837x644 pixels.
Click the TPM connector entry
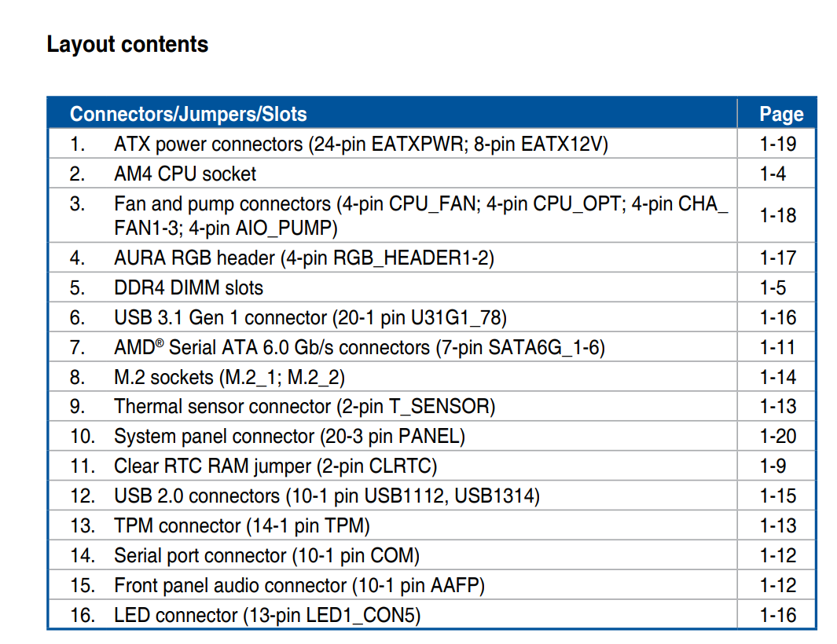(x=241, y=526)
